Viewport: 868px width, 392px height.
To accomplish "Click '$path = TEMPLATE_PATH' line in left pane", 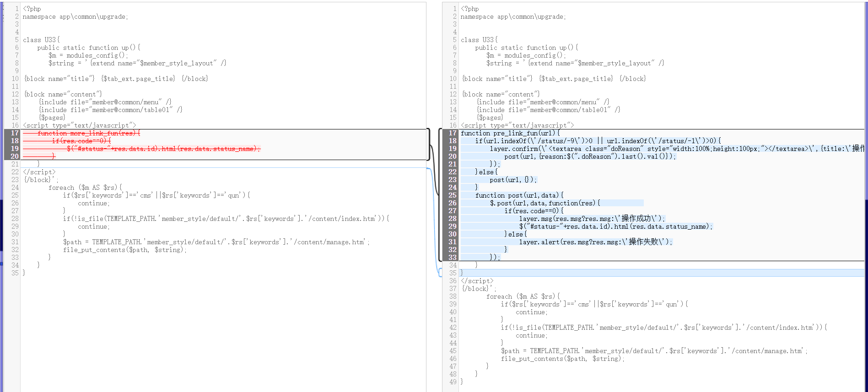I will tap(216, 242).
